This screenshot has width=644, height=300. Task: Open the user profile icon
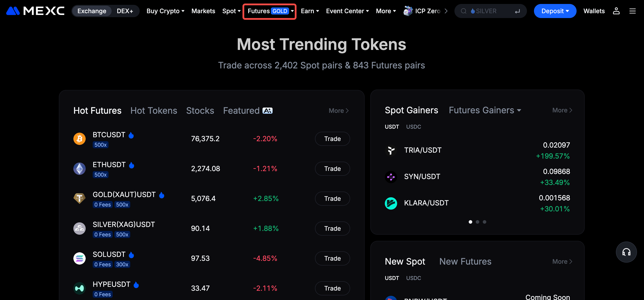[x=616, y=11]
